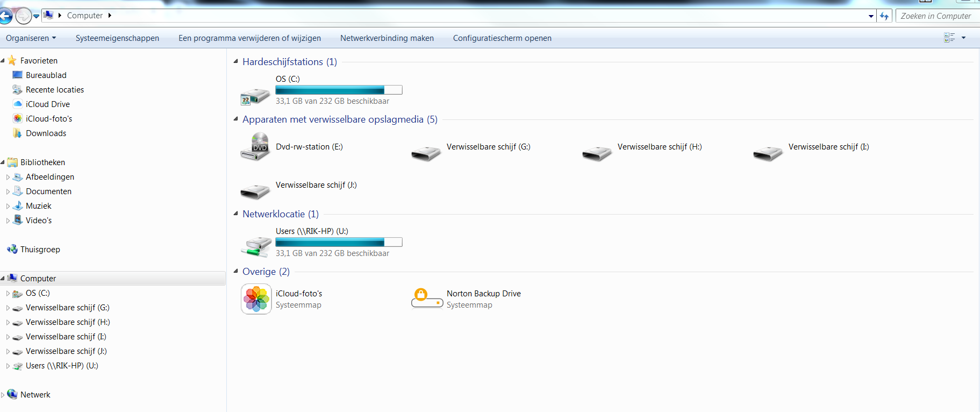Collapse the Hardeschijfstations group

click(x=235, y=61)
